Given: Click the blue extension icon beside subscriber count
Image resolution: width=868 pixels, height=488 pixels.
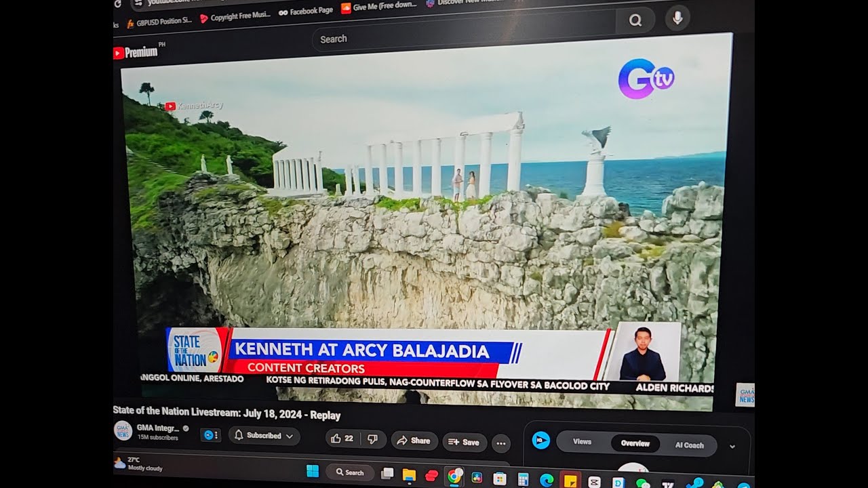Looking at the screenshot, I should click(x=210, y=435).
